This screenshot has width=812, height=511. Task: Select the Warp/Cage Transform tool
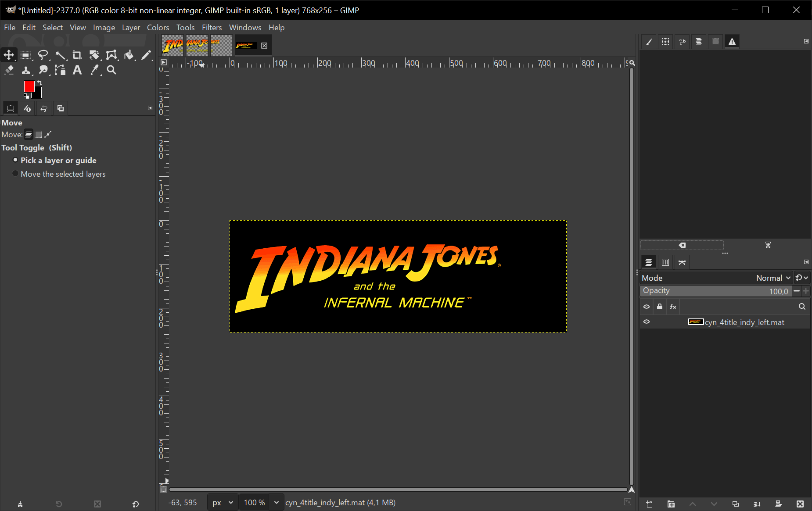(x=111, y=55)
